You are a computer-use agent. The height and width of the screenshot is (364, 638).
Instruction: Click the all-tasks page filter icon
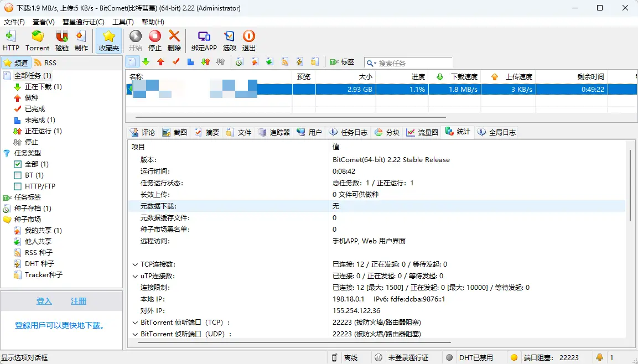(132, 62)
